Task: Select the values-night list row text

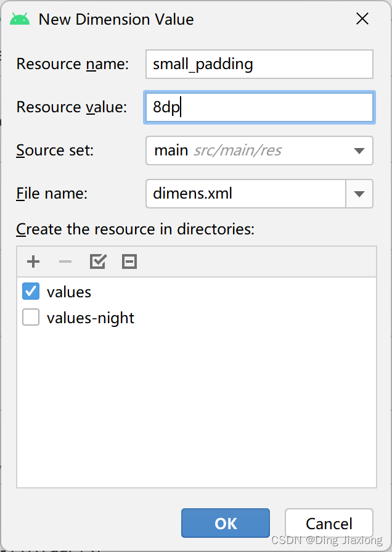Action: [x=91, y=318]
